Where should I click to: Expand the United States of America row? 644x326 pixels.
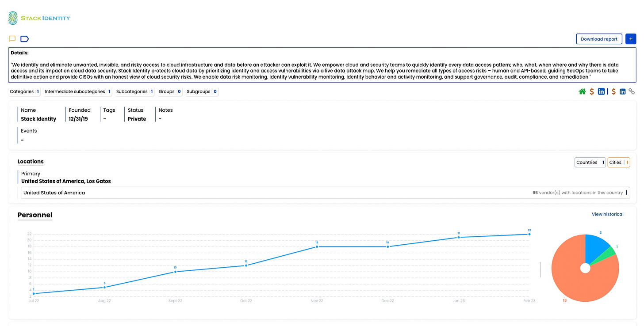coord(326,193)
